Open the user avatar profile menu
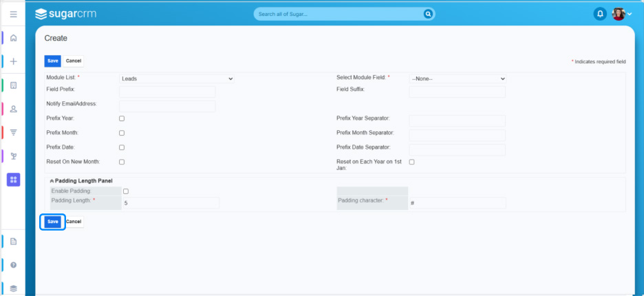Viewport: 644px width, 296px height. pyautogui.click(x=621, y=14)
